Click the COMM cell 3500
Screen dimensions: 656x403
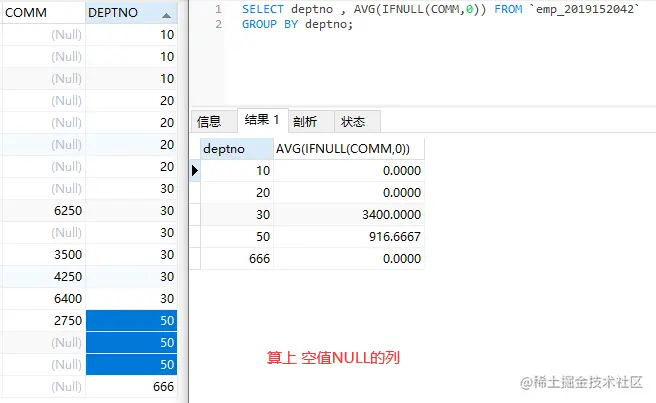(x=43, y=254)
